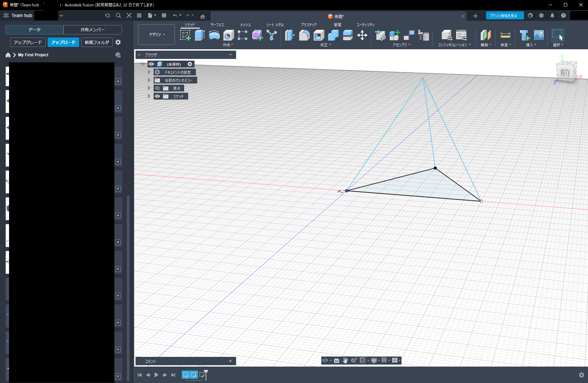Click the timeline play button
The height and width of the screenshot is (383, 588).
click(x=156, y=375)
